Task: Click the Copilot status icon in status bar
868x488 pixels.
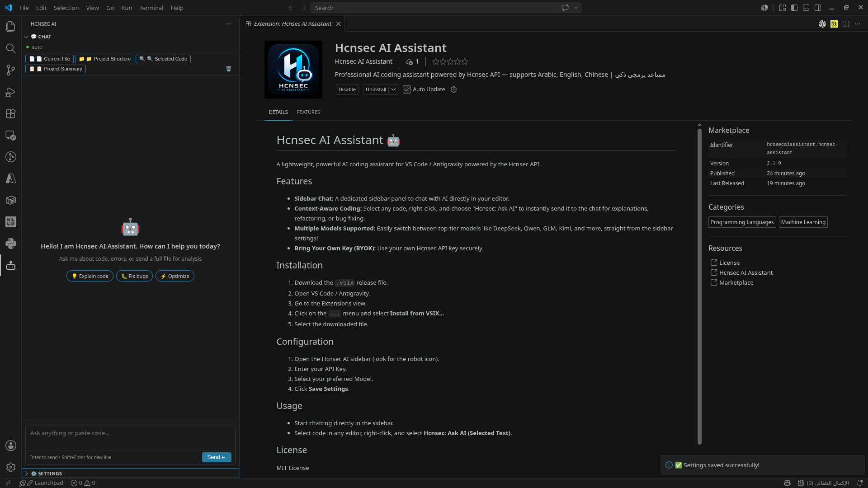Action: coord(787,483)
